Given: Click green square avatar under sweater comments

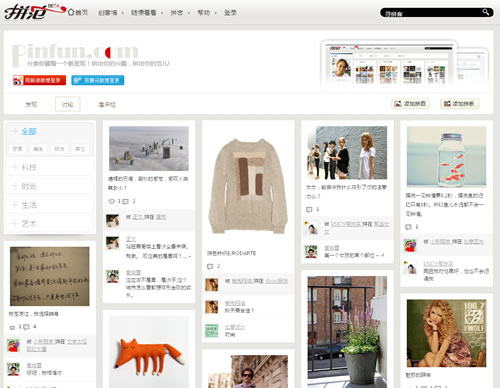Looking at the screenshot, I should 211,330.
